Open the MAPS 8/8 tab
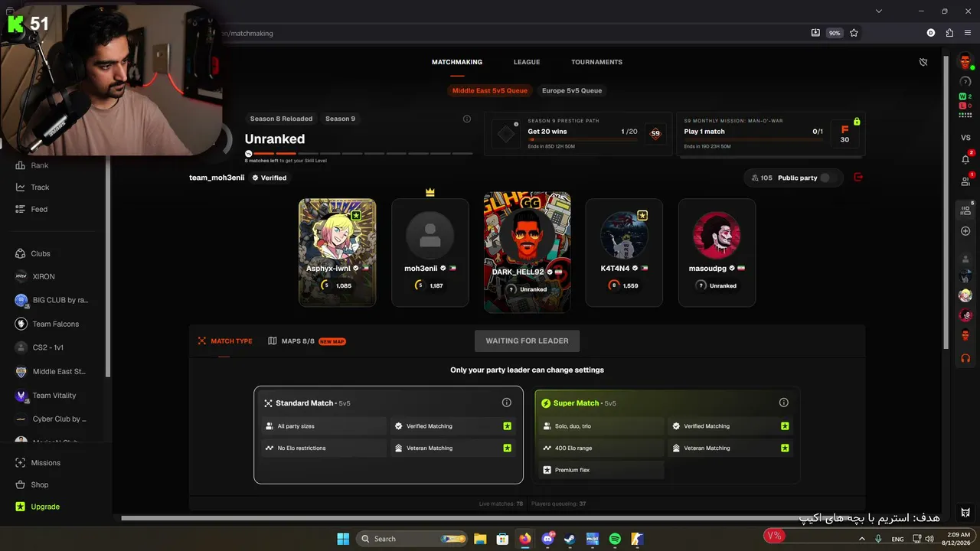This screenshot has height=551, width=980. 306,341
